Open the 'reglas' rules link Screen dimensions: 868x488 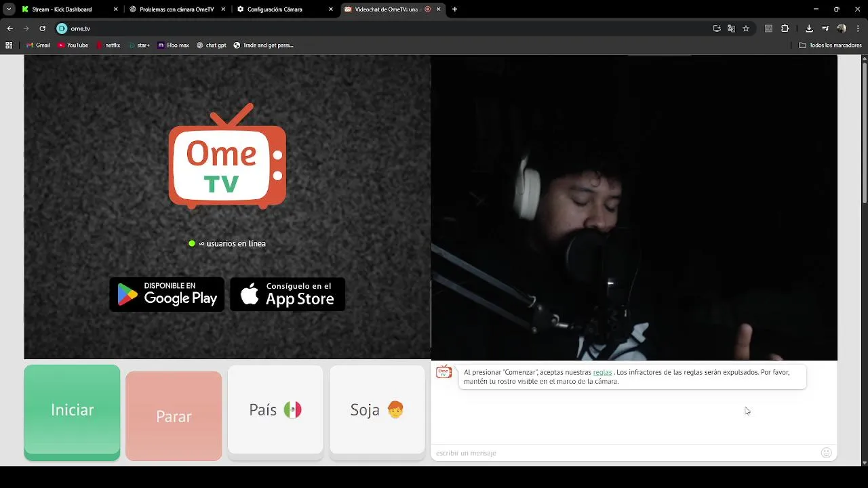tap(602, 372)
